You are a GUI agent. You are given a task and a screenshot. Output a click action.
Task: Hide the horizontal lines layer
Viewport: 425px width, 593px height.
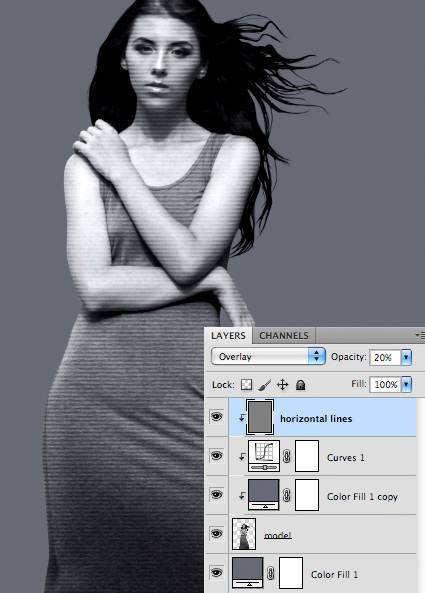(x=216, y=417)
